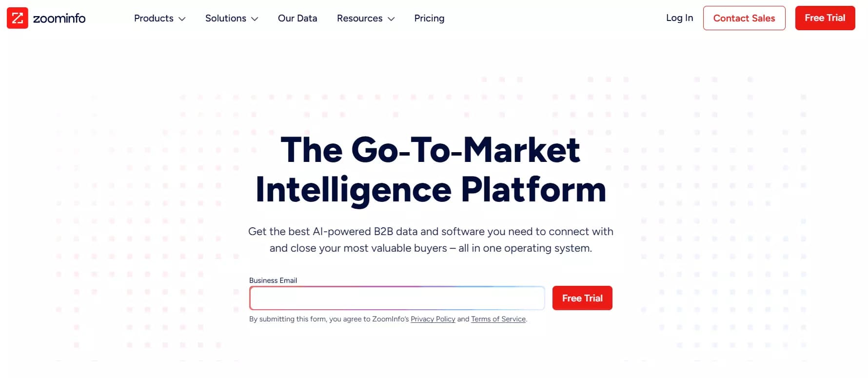
Task: Click inside the Business Email input field
Action: (x=396, y=298)
